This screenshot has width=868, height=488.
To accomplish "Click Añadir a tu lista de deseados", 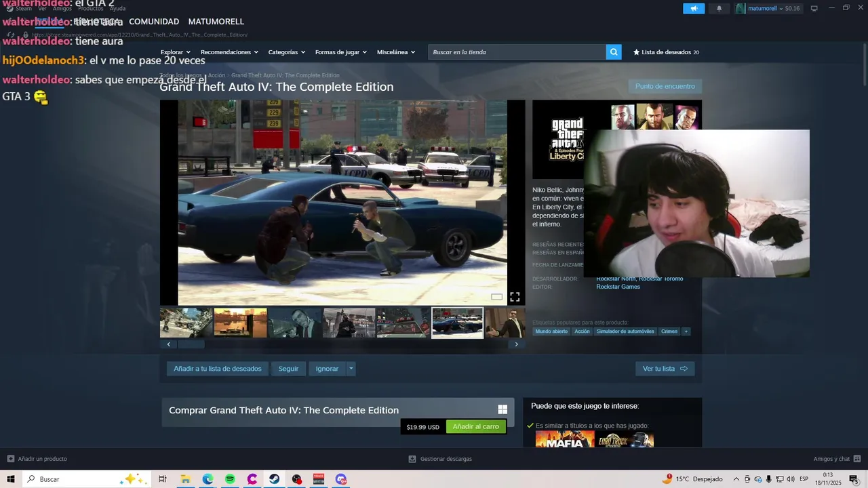I will pos(218,369).
